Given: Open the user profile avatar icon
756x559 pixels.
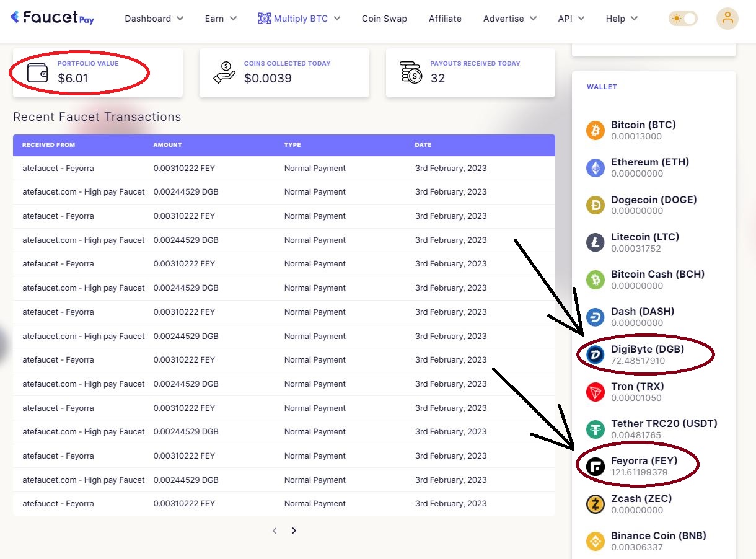Looking at the screenshot, I should (x=727, y=19).
